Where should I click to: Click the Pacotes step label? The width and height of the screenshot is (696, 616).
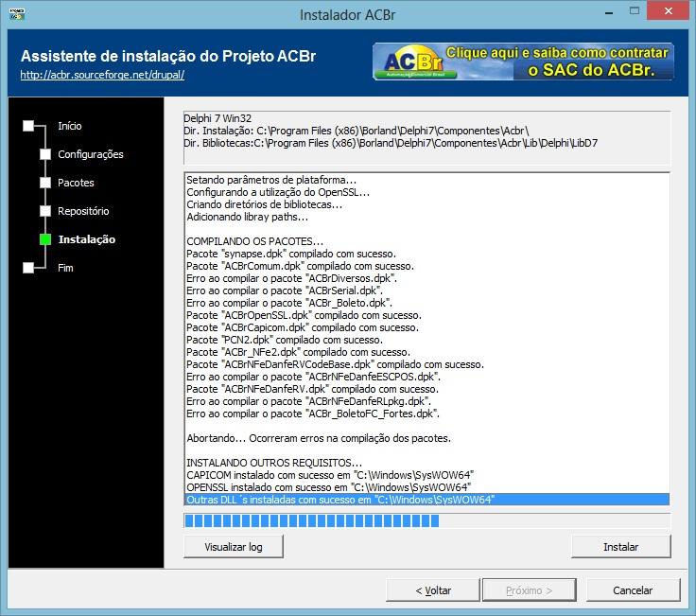tap(76, 183)
